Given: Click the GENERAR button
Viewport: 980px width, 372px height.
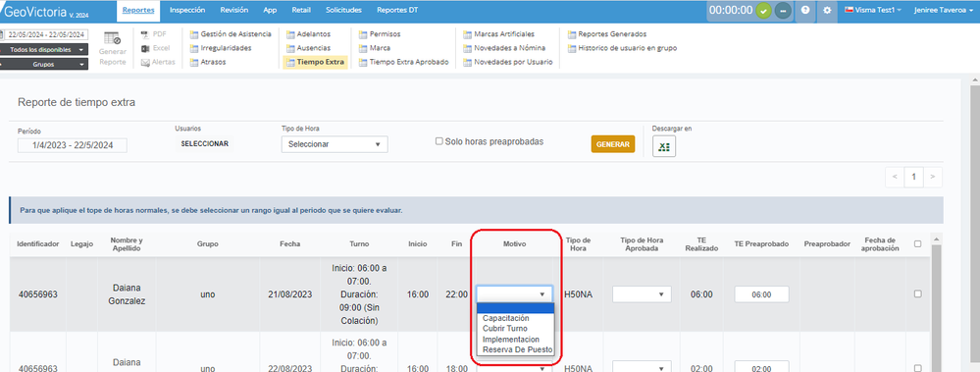Looking at the screenshot, I should pyautogui.click(x=612, y=144).
